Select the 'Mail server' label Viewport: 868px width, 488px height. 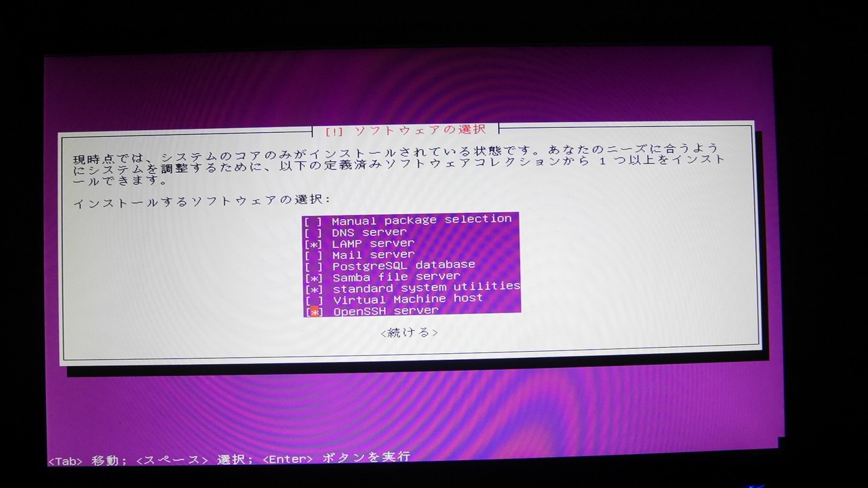[373, 255]
